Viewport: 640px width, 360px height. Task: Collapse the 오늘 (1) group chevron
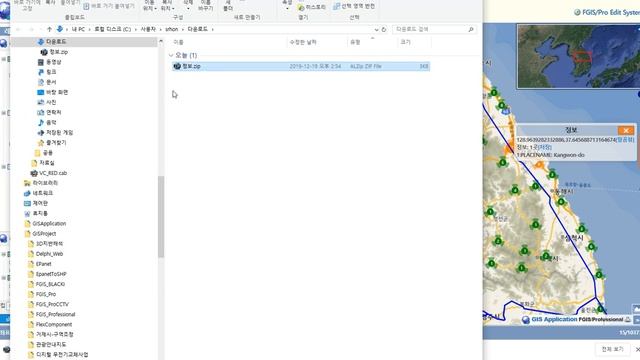171,55
